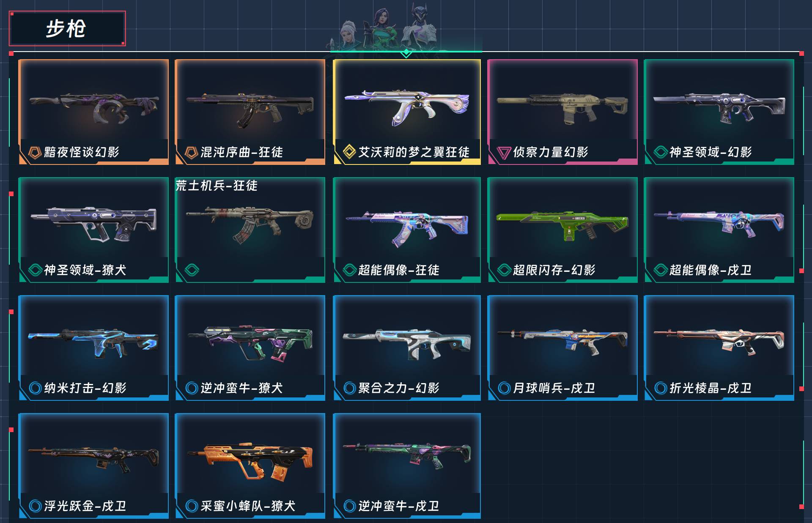Click the green diamond icon beside 神圣领域-幻影

(x=661, y=152)
